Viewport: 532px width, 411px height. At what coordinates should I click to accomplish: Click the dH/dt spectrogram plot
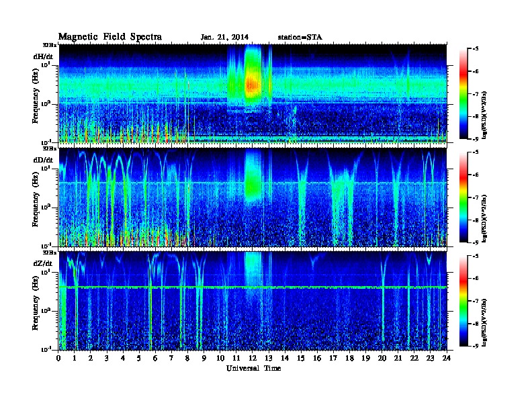pos(253,94)
